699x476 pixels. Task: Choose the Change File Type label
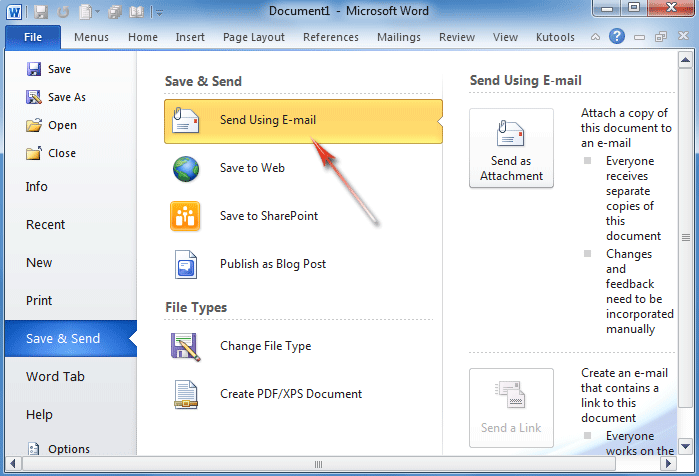(266, 346)
